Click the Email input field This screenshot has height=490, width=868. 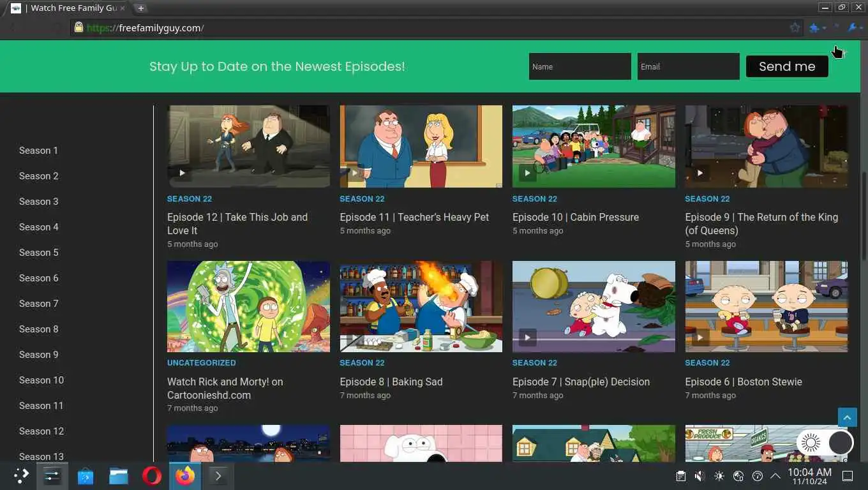tap(688, 66)
